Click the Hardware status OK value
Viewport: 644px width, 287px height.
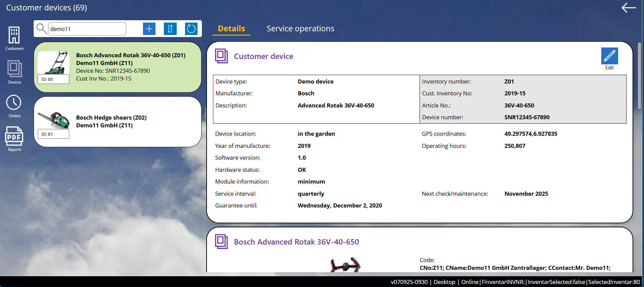pos(302,170)
